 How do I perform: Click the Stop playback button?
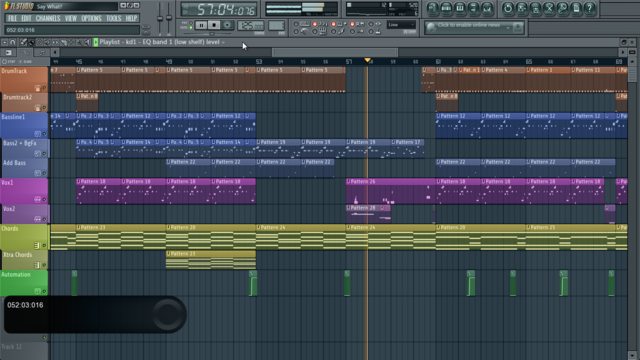[213, 25]
